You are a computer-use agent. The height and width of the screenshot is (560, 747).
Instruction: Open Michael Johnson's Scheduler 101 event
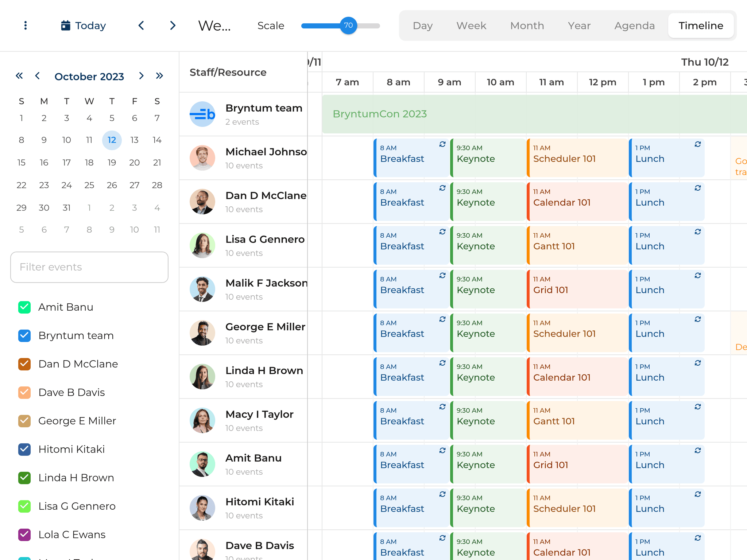click(577, 158)
